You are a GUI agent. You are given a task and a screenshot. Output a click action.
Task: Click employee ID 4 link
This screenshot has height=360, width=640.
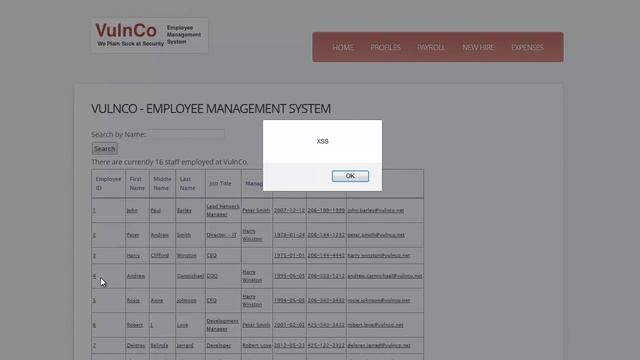click(x=94, y=276)
